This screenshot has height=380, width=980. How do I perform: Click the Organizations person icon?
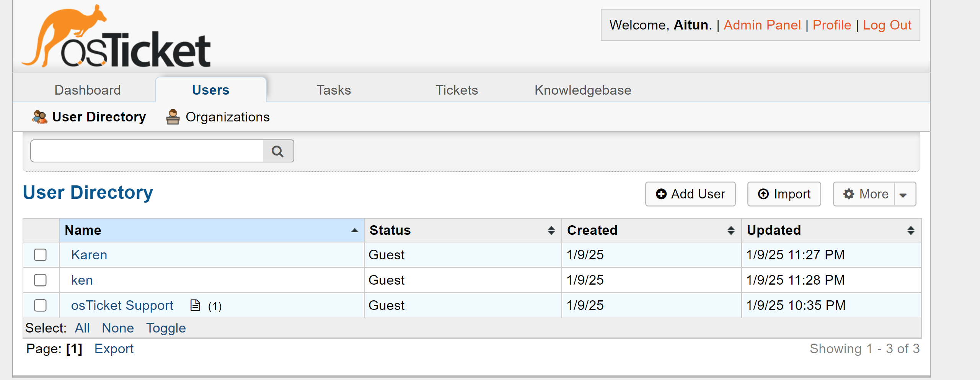pos(173,116)
